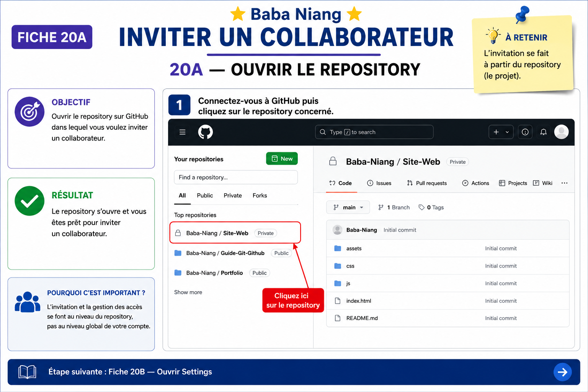Click the 0 Tags link
Screen dimensions: 588x392
coord(431,207)
